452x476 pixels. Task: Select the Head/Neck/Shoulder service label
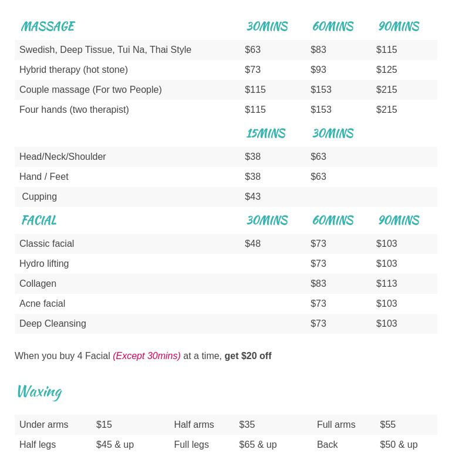point(63,157)
